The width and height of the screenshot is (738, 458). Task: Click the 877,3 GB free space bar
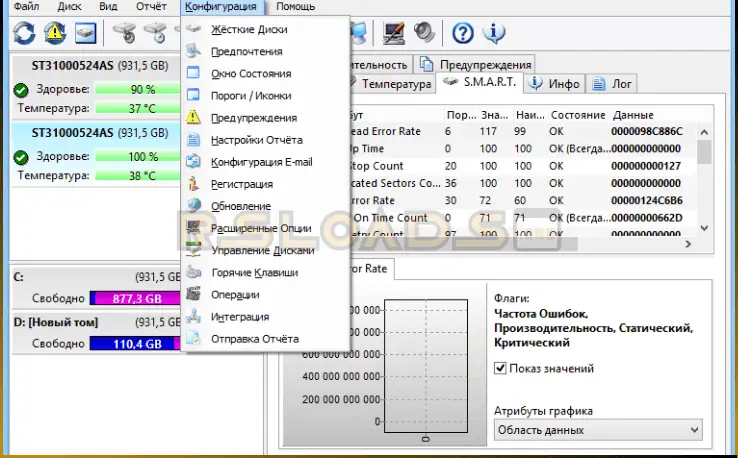pyautogui.click(x=135, y=298)
